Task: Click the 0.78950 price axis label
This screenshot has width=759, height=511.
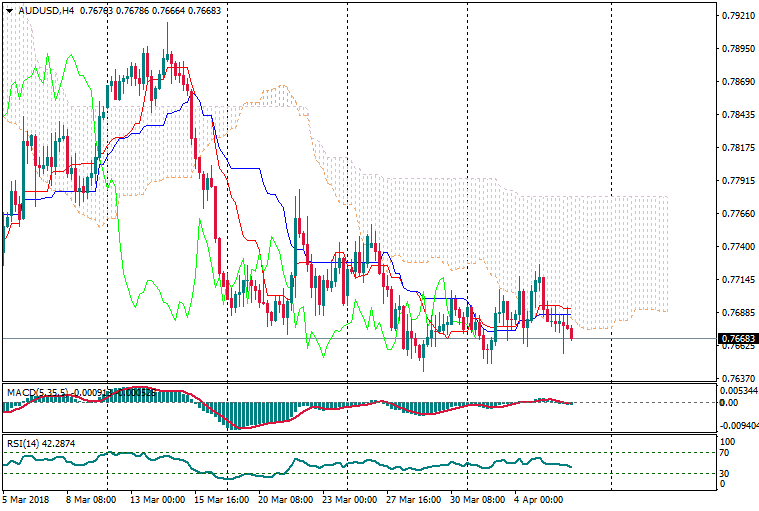Action: coord(737,49)
